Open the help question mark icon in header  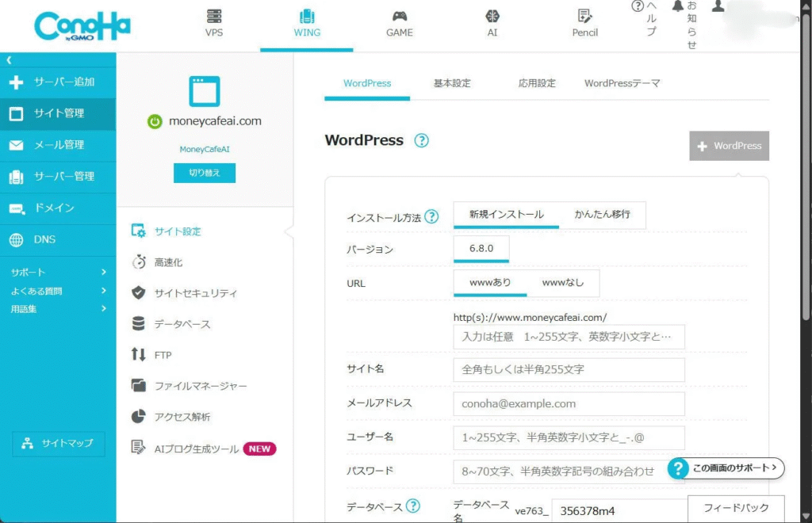click(638, 6)
